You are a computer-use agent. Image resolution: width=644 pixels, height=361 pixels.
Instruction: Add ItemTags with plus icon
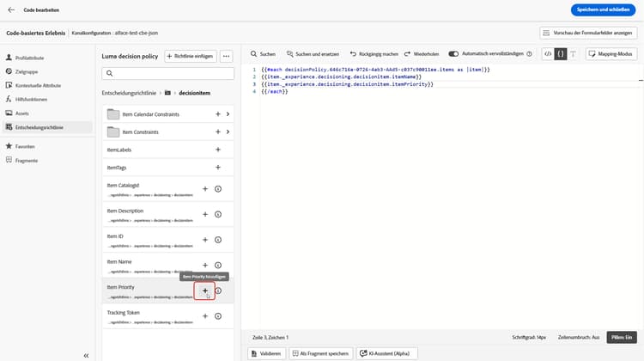pyautogui.click(x=218, y=168)
